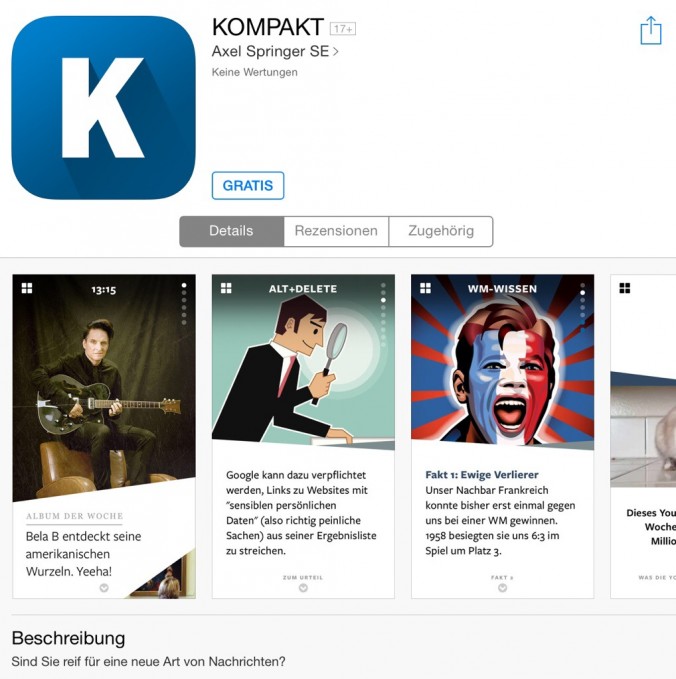The image size is (676, 679).
Task: Tap the 17+ age rating badge
Action: click(343, 29)
